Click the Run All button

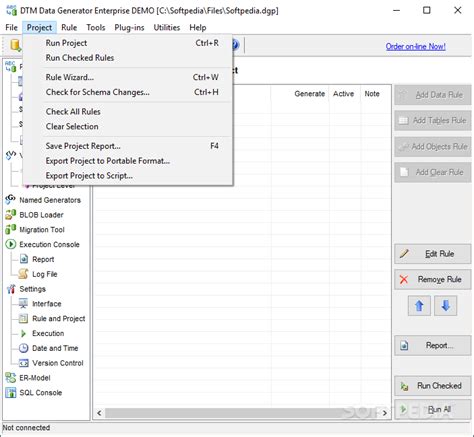[433, 409]
